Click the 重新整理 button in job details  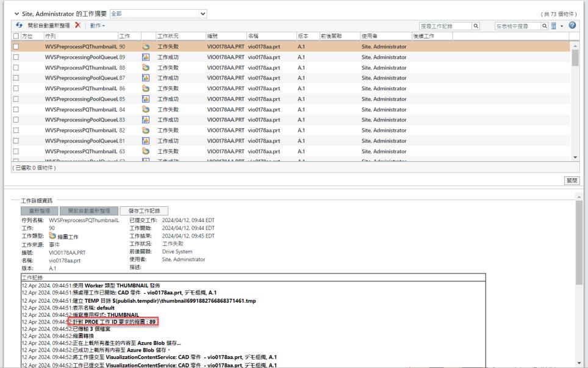tap(40, 211)
